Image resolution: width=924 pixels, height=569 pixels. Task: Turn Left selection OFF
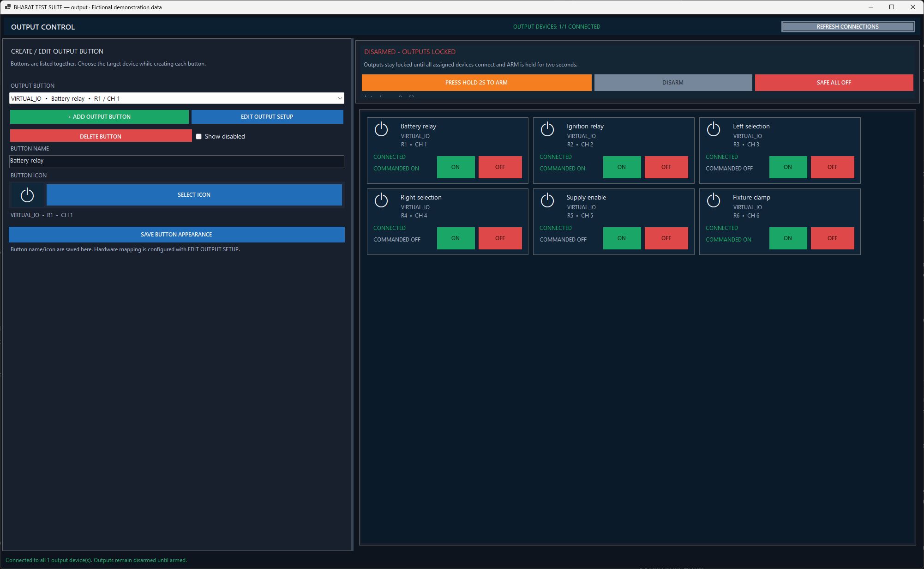coord(832,167)
